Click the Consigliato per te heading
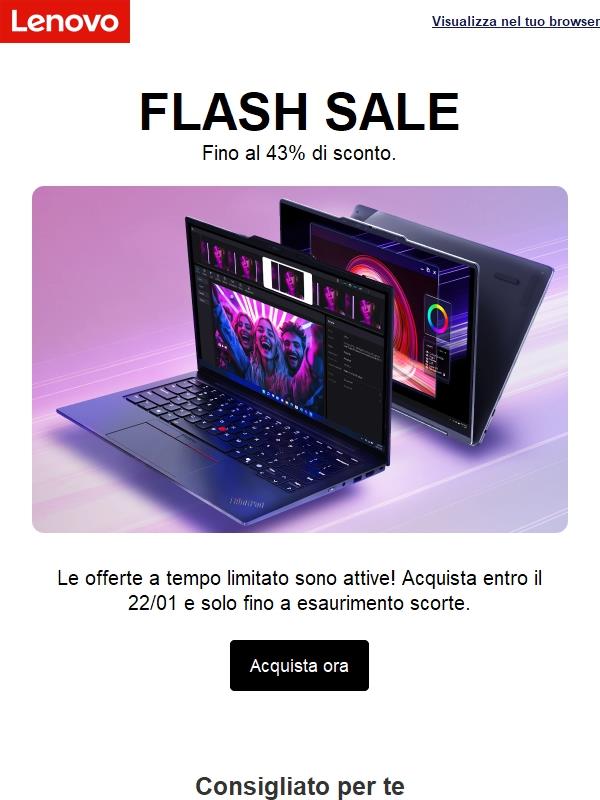 click(299, 786)
